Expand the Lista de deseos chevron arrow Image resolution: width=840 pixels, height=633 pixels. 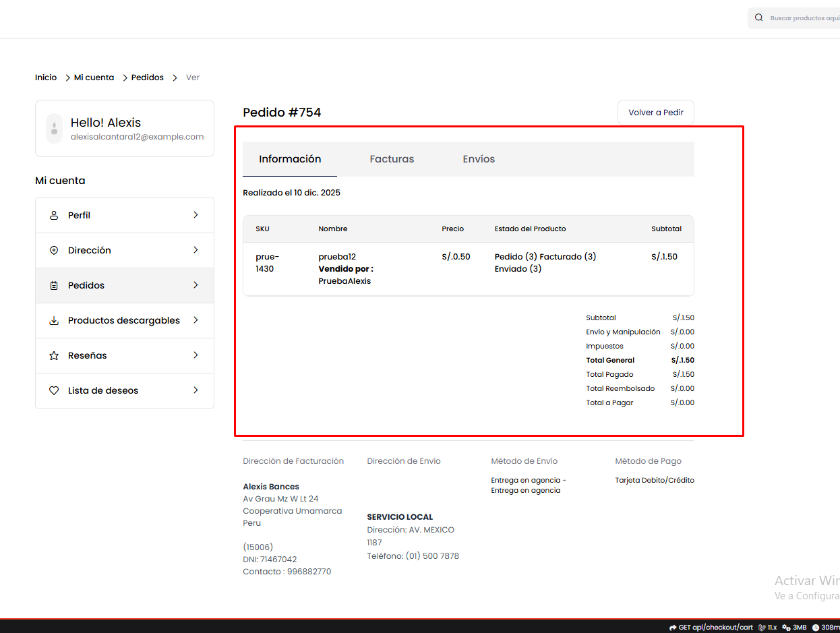pos(196,390)
